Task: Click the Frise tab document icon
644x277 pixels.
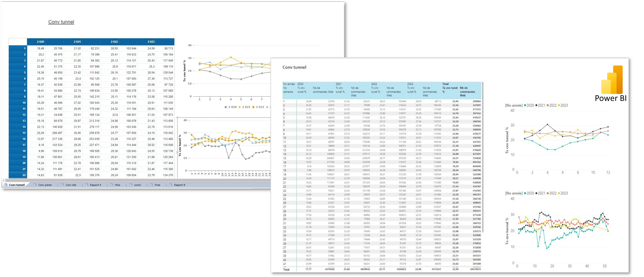Action: pyautogui.click(x=151, y=185)
